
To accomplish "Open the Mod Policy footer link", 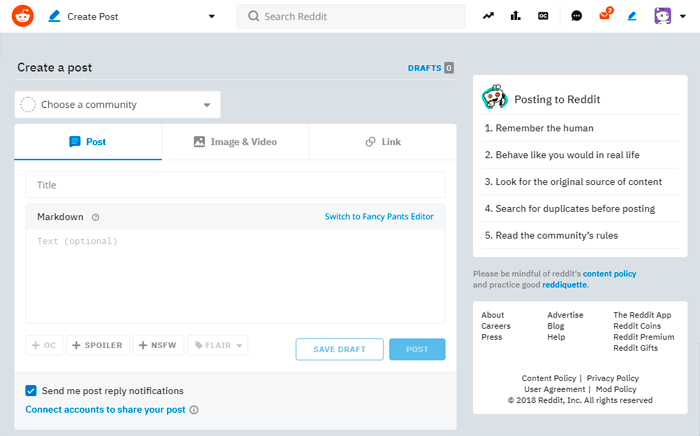I will click(x=616, y=389).
